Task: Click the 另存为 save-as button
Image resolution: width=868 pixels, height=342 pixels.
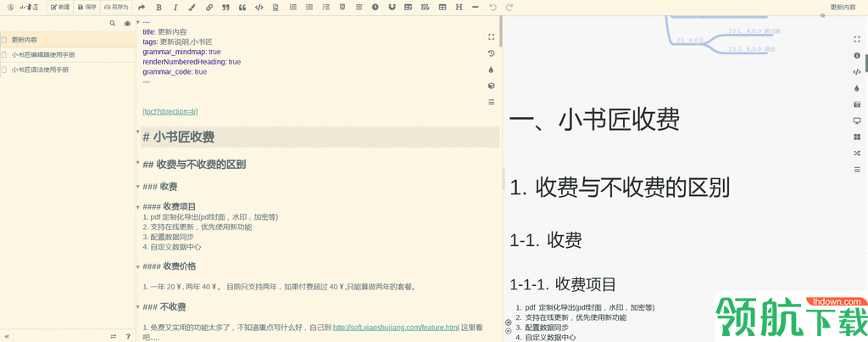Action: click(115, 7)
